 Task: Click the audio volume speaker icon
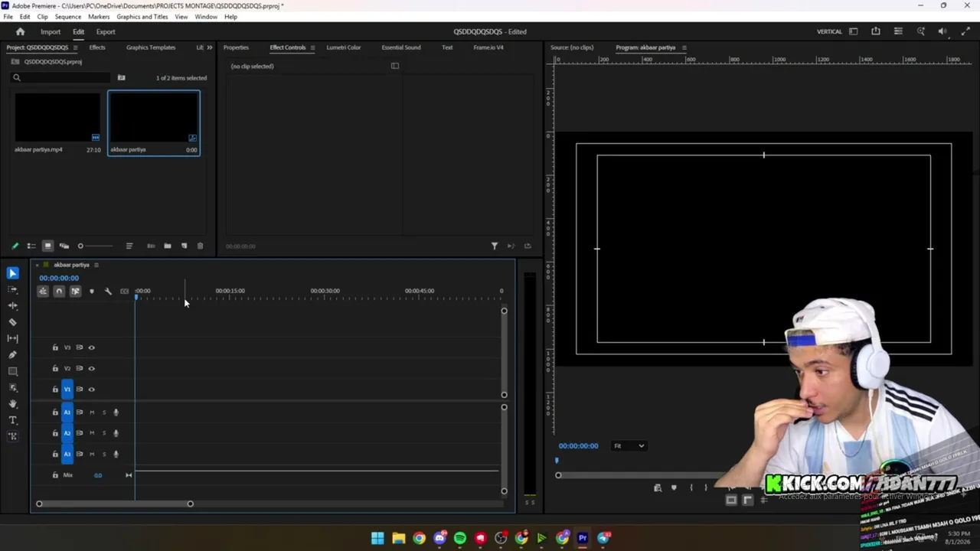(942, 31)
